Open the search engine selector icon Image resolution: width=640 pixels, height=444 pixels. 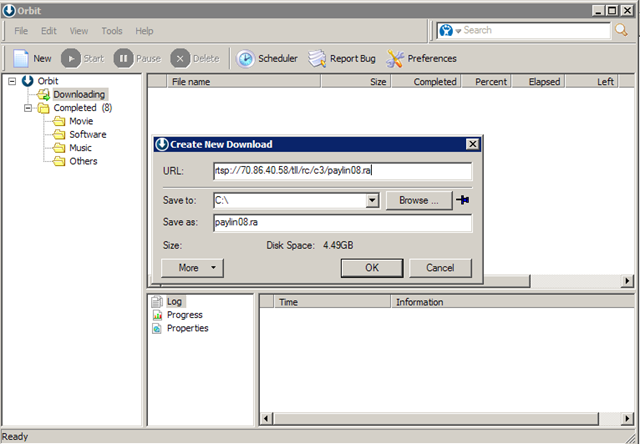click(x=446, y=30)
